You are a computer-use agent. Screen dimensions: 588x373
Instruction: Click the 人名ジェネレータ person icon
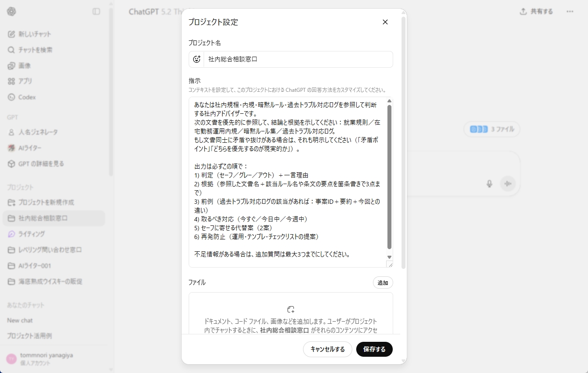point(11,132)
